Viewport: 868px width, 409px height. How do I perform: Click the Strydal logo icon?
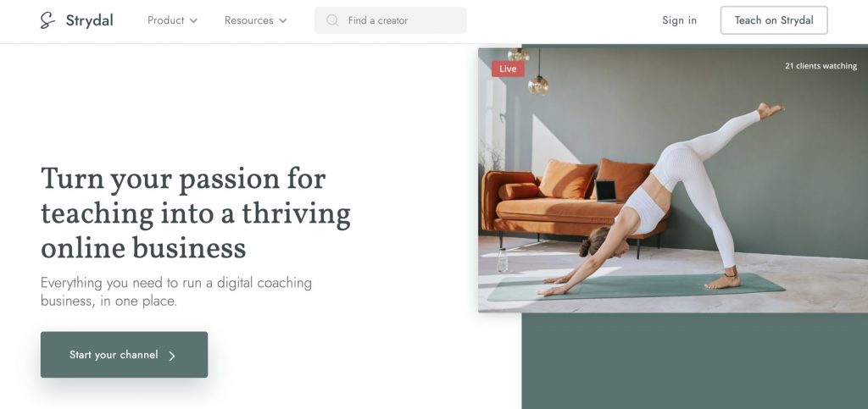47,20
